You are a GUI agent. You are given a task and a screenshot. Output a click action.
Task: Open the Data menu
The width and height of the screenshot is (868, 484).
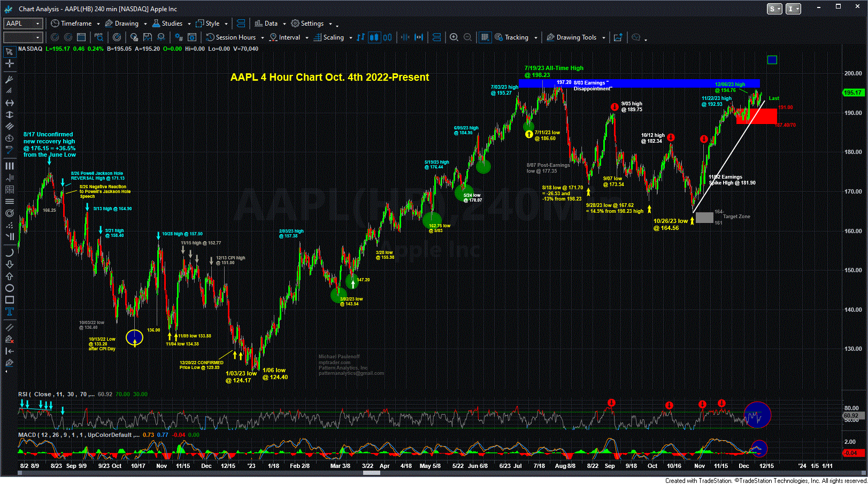pyautogui.click(x=266, y=24)
